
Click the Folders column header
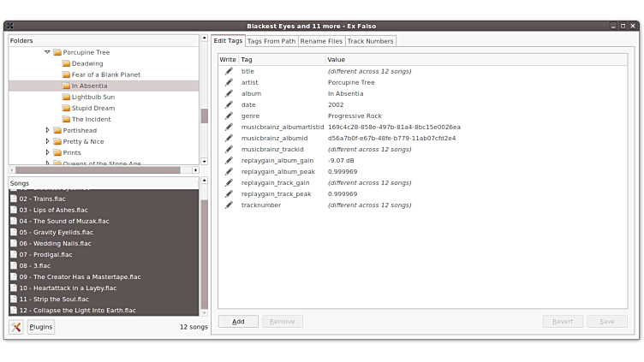point(104,40)
